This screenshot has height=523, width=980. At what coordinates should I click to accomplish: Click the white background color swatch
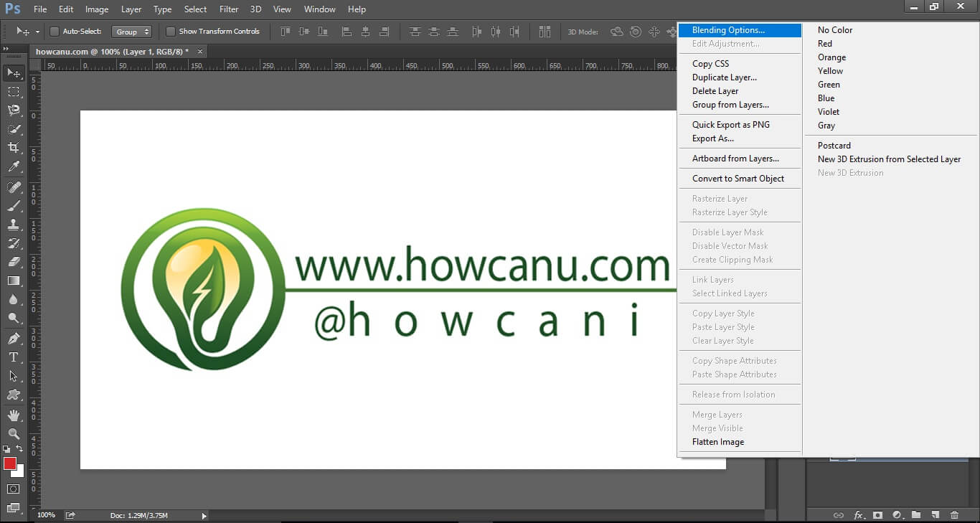[19, 473]
